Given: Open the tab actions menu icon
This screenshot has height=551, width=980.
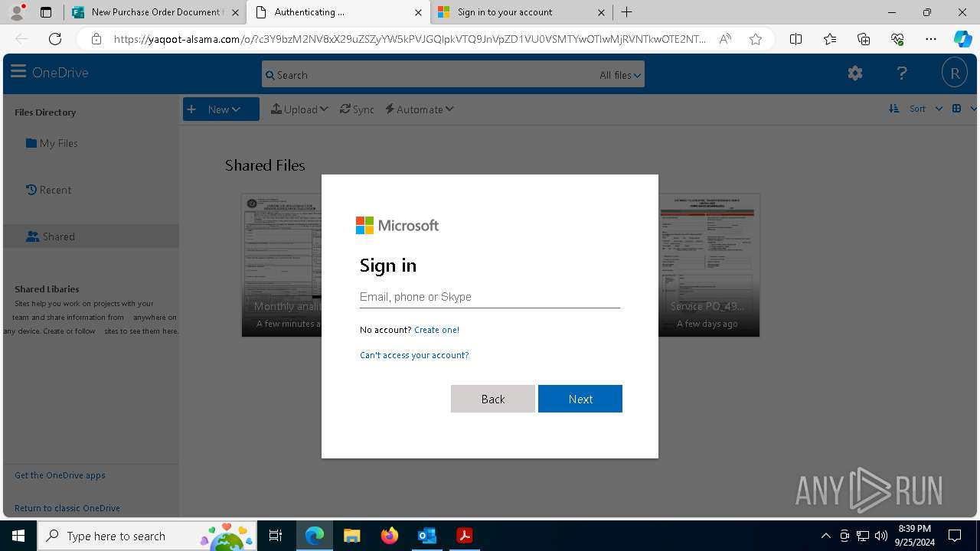Looking at the screenshot, I should (46, 12).
